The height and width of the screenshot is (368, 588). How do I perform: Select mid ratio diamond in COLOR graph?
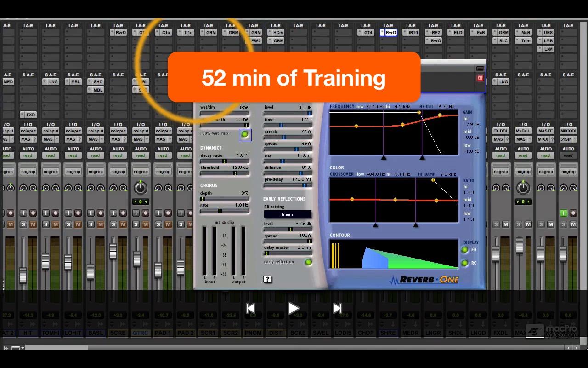point(396,200)
